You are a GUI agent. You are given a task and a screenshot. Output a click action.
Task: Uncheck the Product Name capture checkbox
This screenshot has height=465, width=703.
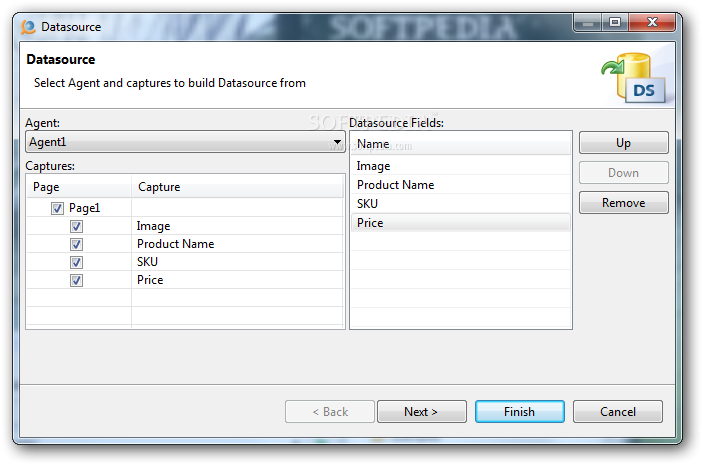pos(76,244)
